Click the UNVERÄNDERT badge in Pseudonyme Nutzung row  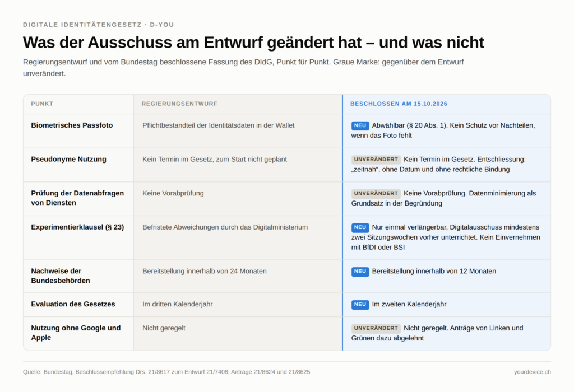coord(376,160)
